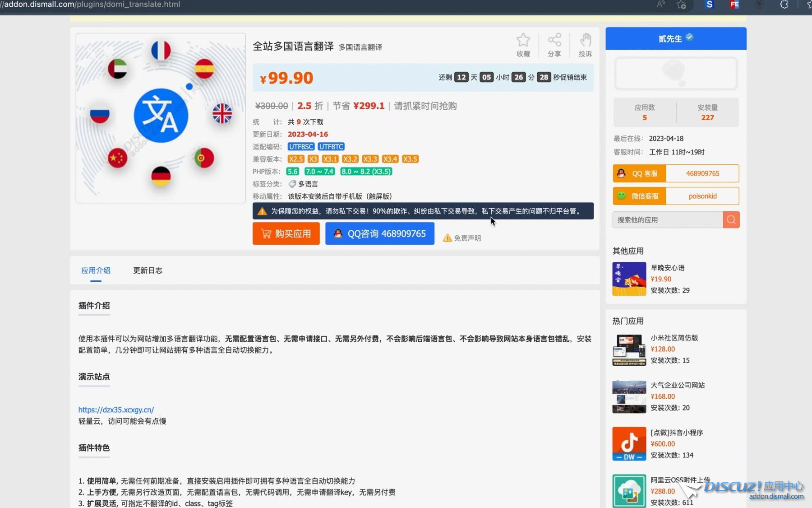This screenshot has height=508, width=812.
Task: Switch to the 更新日志 tab
Action: click(x=148, y=270)
